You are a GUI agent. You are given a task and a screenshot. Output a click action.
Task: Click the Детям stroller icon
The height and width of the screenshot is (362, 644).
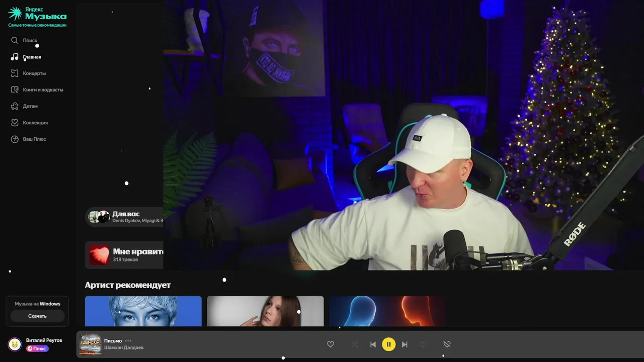(x=15, y=106)
